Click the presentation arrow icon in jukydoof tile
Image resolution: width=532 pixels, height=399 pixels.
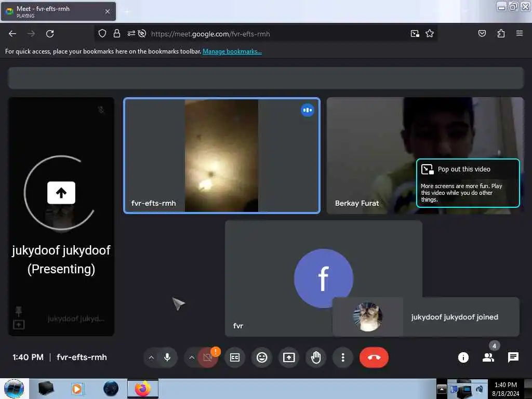[x=61, y=193]
